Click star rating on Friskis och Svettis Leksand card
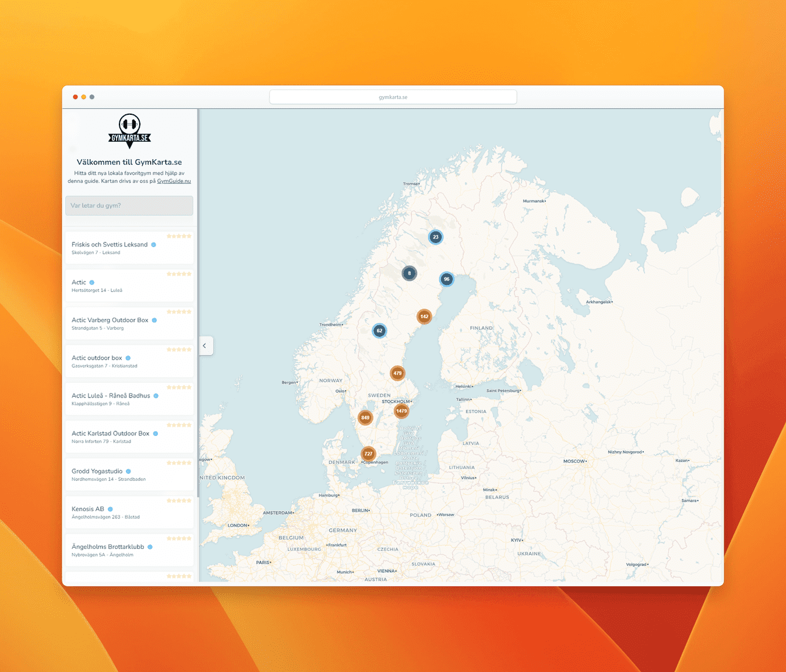 click(x=179, y=236)
